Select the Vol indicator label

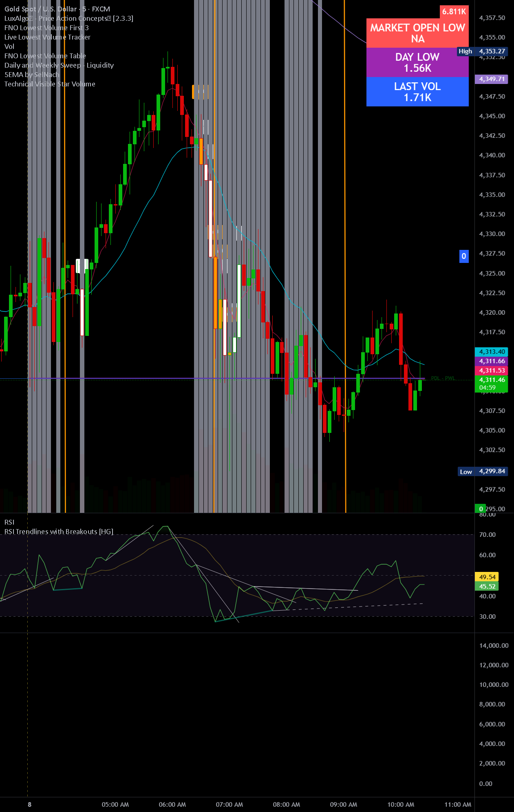(9, 46)
